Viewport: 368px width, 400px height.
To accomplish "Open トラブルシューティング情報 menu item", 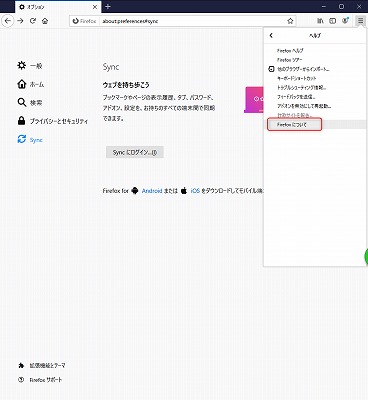I will coord(315,88).
